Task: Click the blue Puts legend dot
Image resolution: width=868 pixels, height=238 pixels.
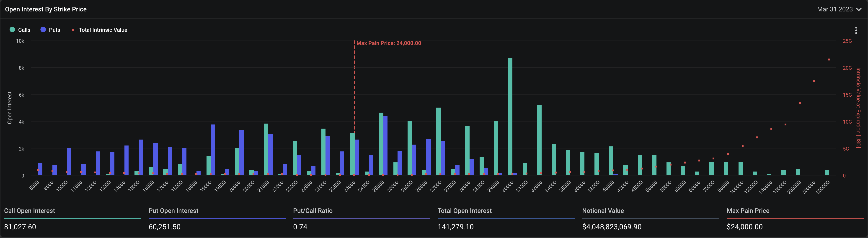Action: pyautogui.click(x=43, y=30)
